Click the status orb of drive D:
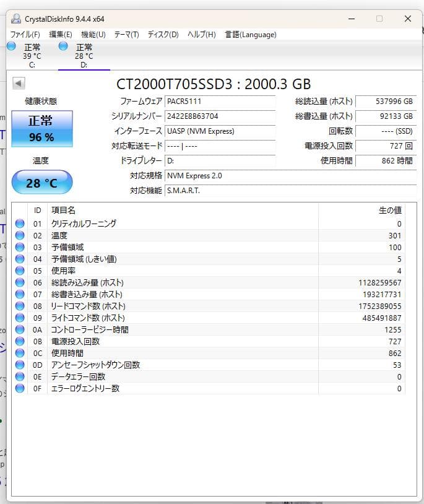Viewport: 424px width, 504px height. point(63,46)
